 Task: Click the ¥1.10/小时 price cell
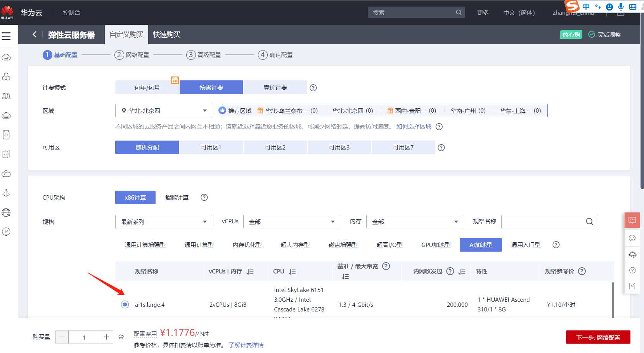point(561,305)
